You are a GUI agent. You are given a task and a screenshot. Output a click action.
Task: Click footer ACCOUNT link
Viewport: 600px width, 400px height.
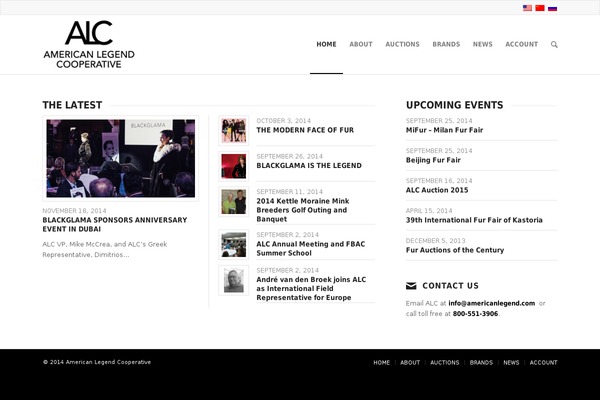click(x=543, y=362)
